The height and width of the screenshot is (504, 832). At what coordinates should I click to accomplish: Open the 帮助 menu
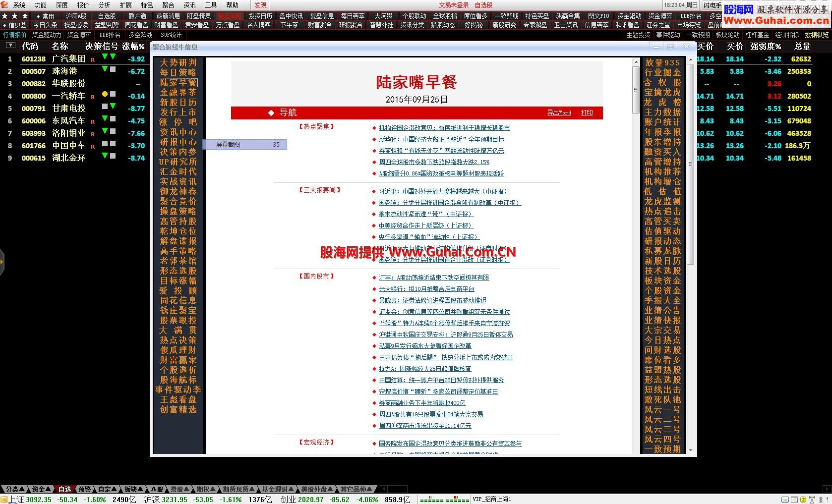pyautogui.click(x=232, y=5)
